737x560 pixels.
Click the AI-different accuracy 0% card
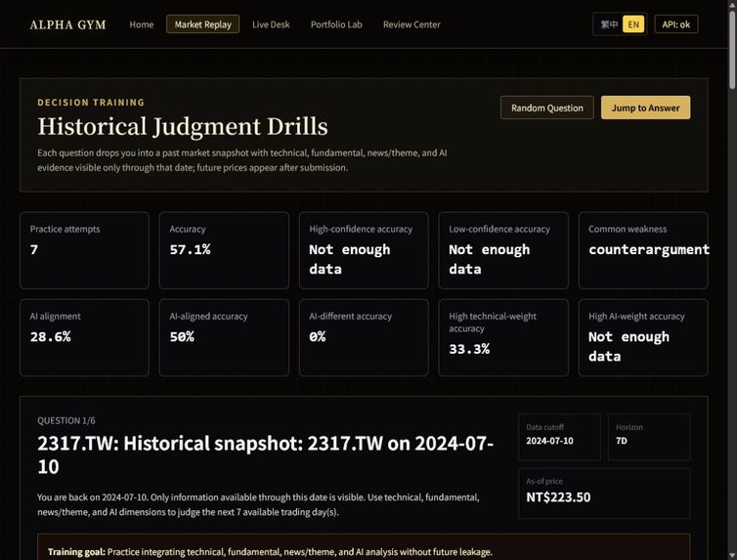pyautogui.click(x=364, y=338)
